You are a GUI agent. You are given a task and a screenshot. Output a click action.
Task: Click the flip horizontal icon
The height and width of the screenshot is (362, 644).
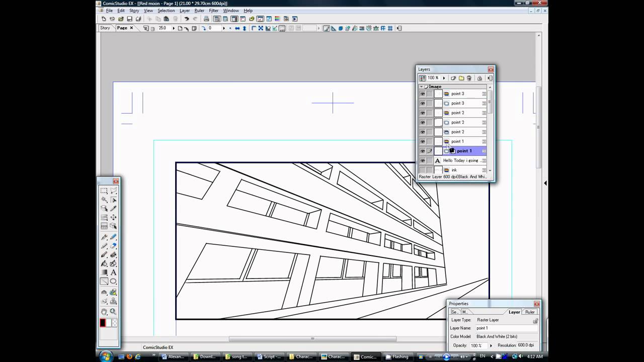click(237, 28)
